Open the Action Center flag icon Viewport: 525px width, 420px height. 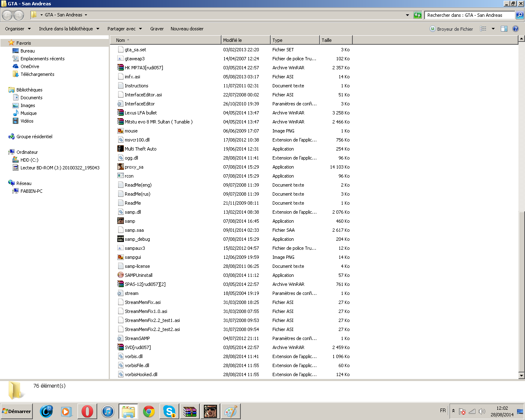click(462, 411)
